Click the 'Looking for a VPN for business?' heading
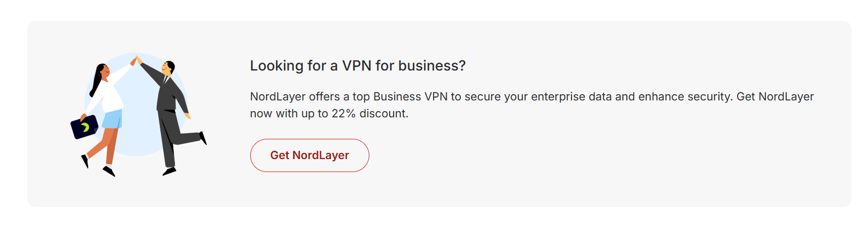The image size is (868, 233). pos(357,66)
